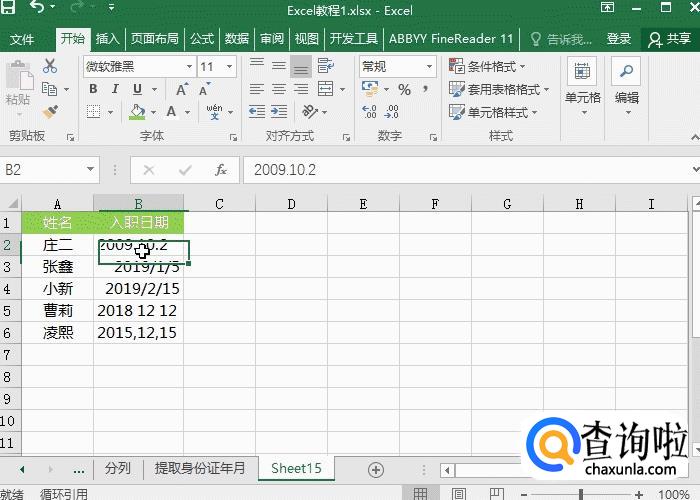This screenshot has width=700, height=500.
Task: Toggle Bold formatting
Action: [x=92, y=89]
